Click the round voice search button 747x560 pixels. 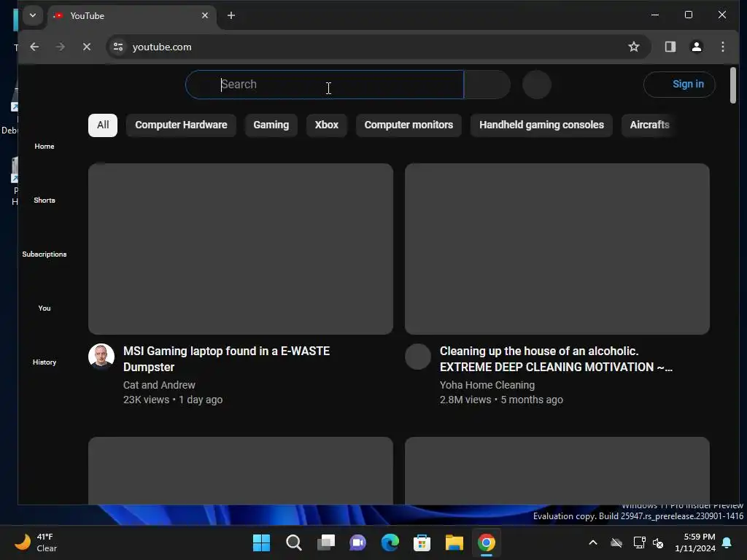pos(537,85)
